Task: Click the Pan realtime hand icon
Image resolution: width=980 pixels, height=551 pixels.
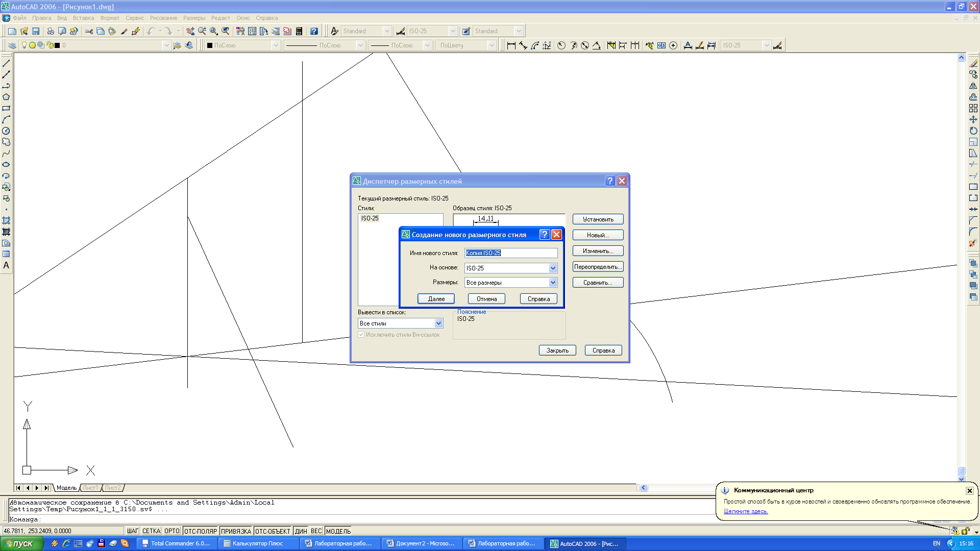Action: coord(190,31)
